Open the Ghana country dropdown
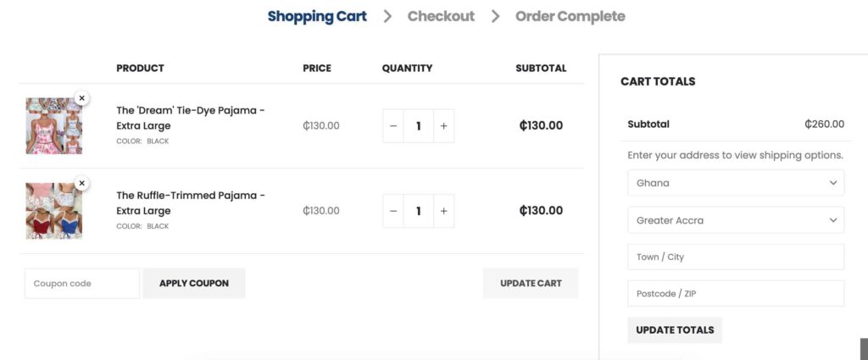868x360 pixels. point(736,183)
